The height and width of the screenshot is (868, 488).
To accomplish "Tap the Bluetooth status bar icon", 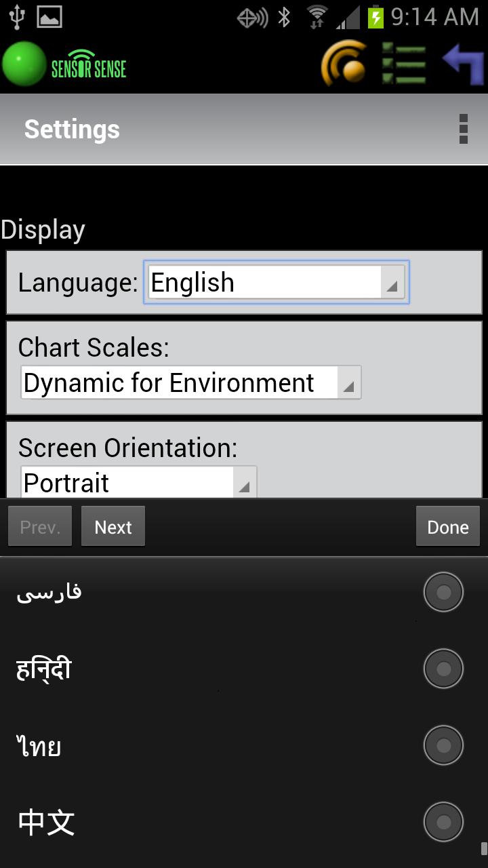I will 285,17.
